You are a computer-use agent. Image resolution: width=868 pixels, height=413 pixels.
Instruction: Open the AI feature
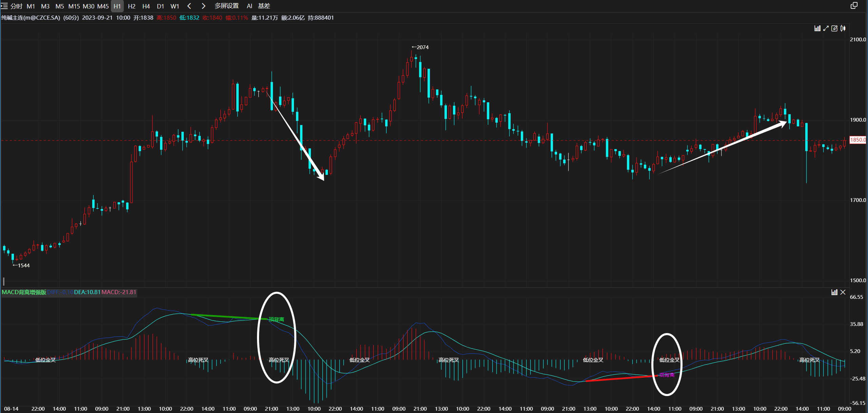(250, 6)
